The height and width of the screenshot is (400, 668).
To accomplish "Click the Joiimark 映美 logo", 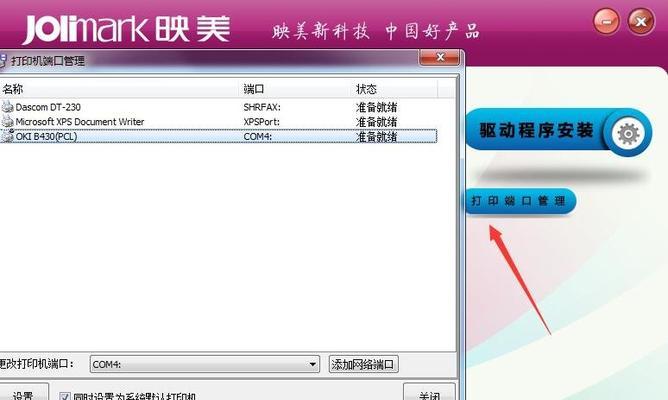I will point(127,29).
